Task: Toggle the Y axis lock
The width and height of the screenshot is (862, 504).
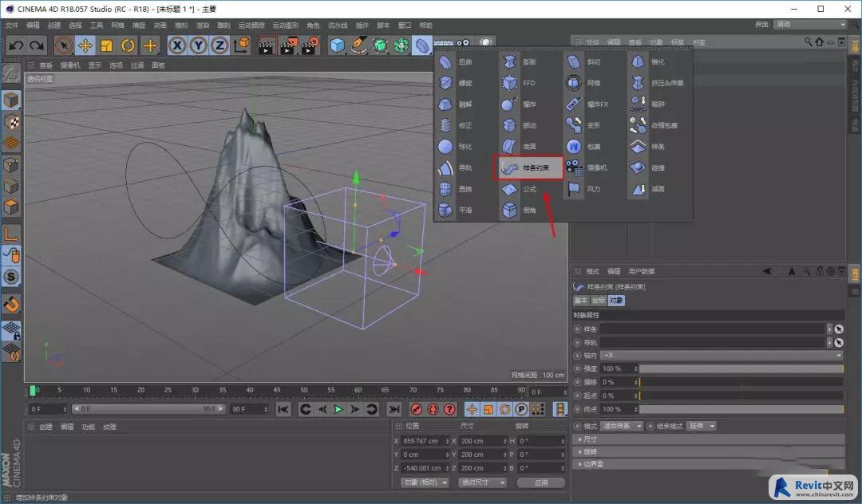Action: click(199, 45)
